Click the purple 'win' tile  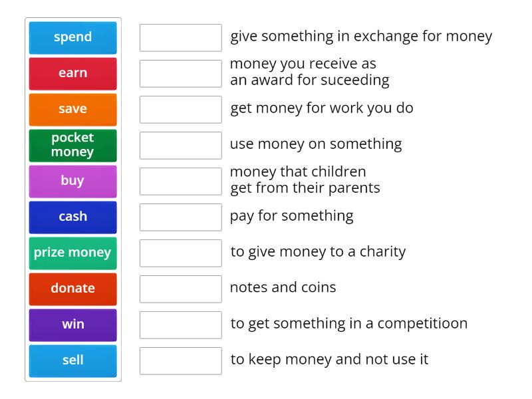(72, 325)
